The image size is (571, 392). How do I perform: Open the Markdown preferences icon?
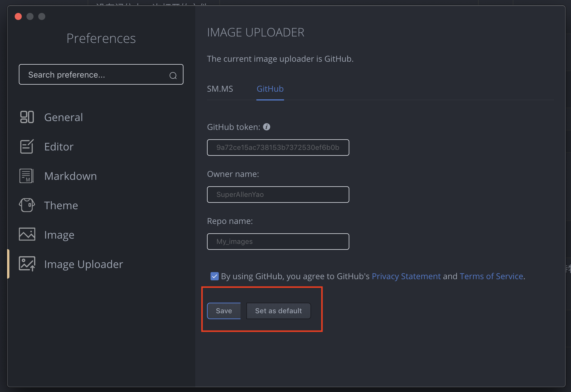tap(27, 176)
